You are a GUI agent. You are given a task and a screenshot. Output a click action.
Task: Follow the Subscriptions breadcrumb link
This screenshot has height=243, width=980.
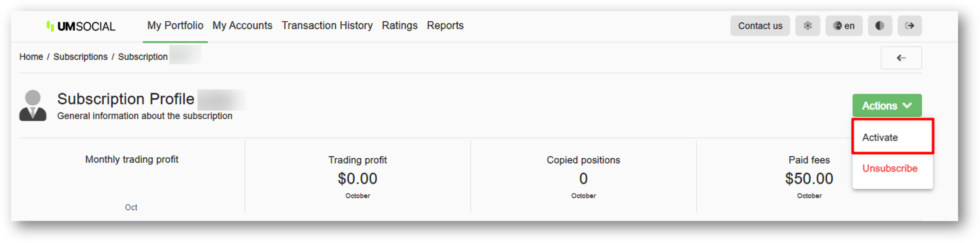[81, 57]
